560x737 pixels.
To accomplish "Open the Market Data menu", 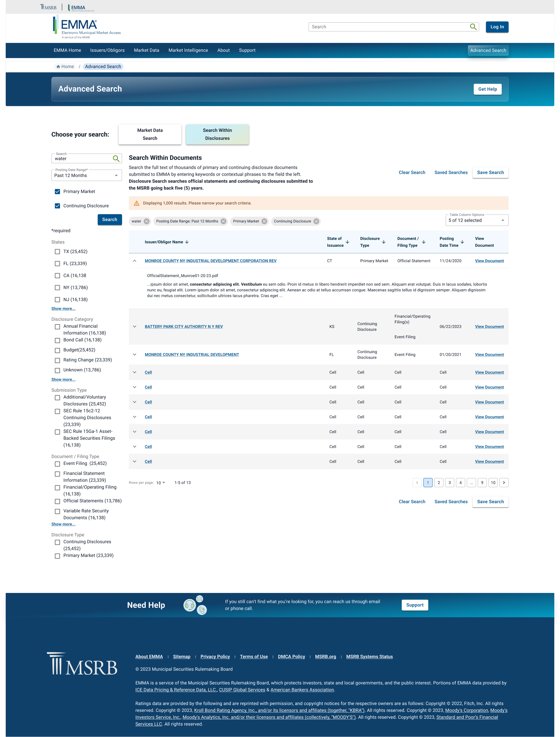I will coord(146,50).
